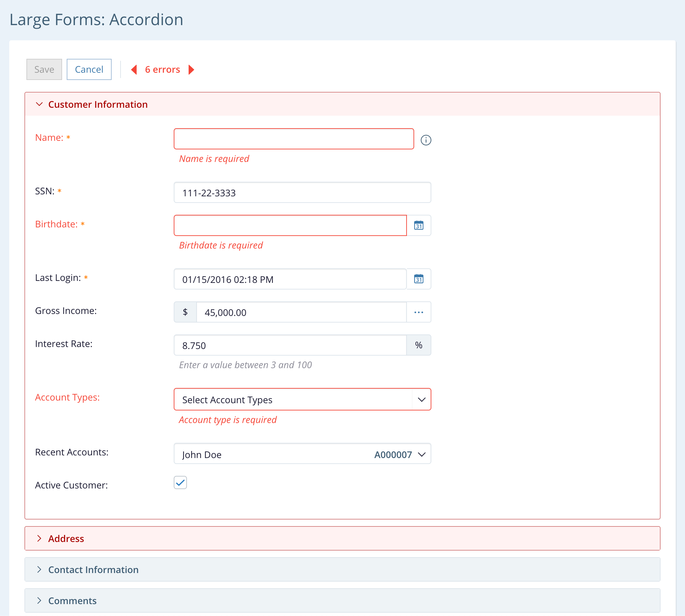685x616 pixels.
Task: Open the Last Login calendar picker icon
Action: click(x=418, y=279)
